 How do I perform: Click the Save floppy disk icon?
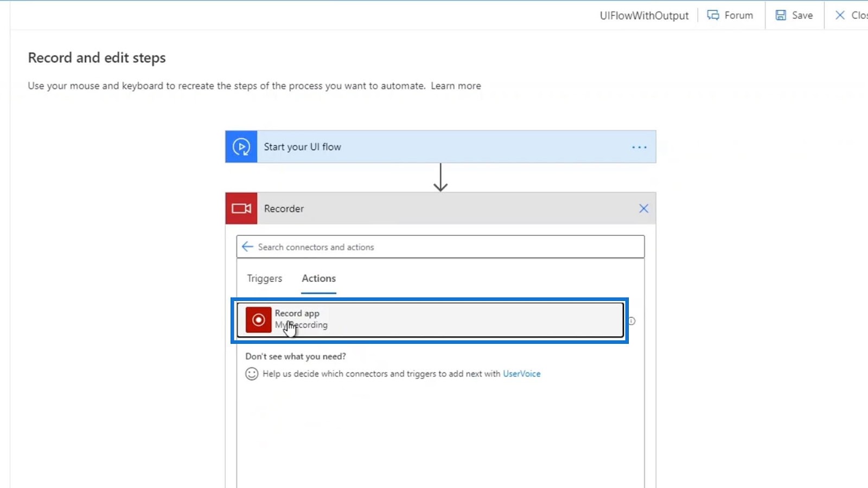pos(781,15)
